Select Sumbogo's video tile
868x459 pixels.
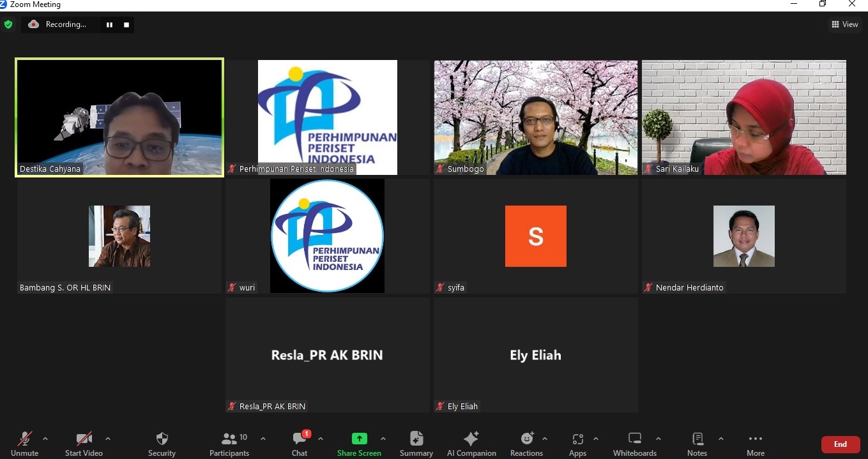click(x=536, y=117)
